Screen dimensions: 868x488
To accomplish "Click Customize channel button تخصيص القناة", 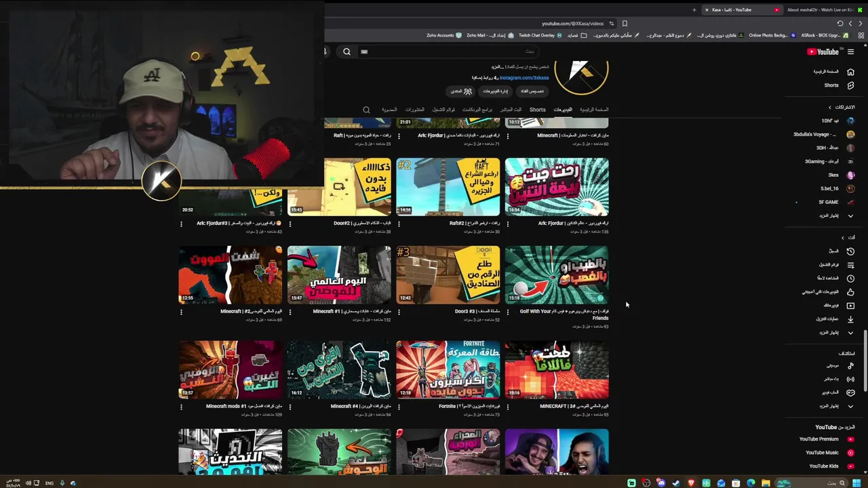I will point(532,91).
